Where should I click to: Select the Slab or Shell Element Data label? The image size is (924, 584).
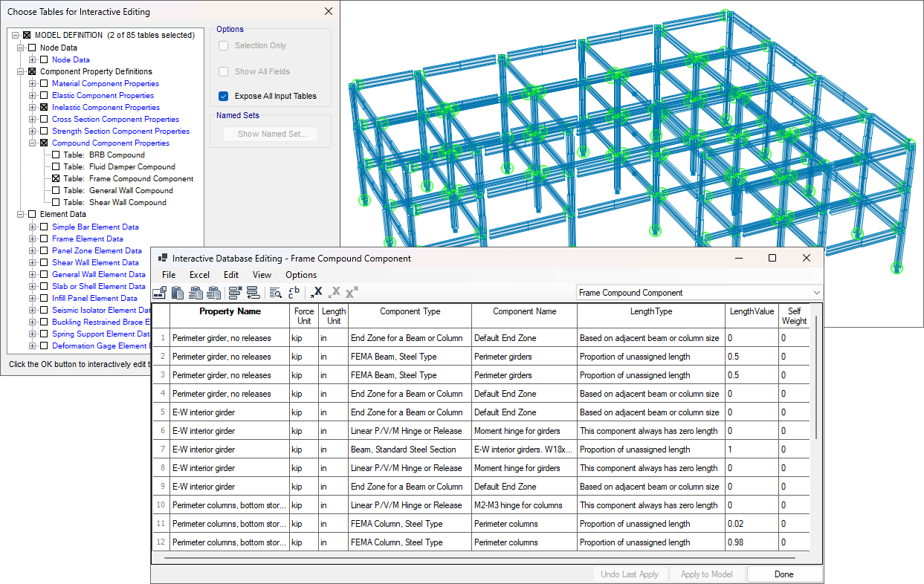coord(99,286)
